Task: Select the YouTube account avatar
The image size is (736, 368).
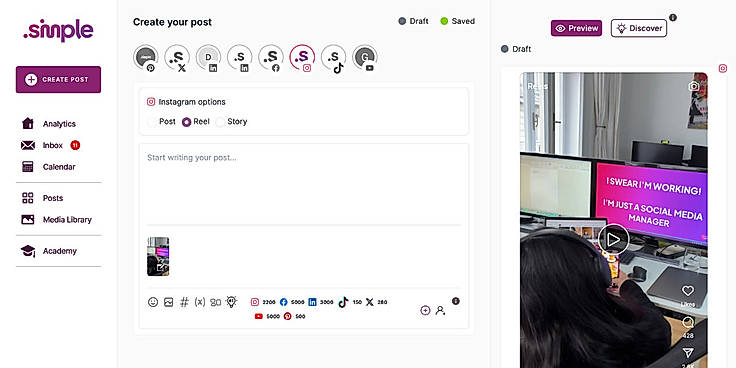Action: point(365,58)
